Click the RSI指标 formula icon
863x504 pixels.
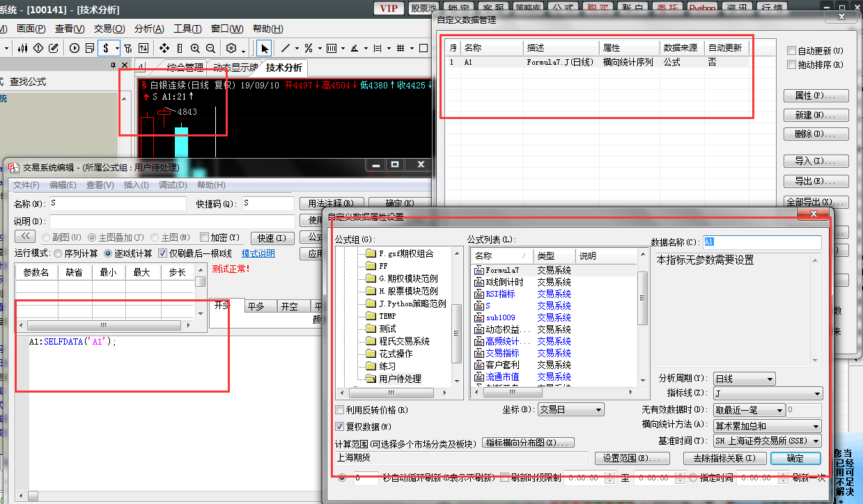pos(479,294)
